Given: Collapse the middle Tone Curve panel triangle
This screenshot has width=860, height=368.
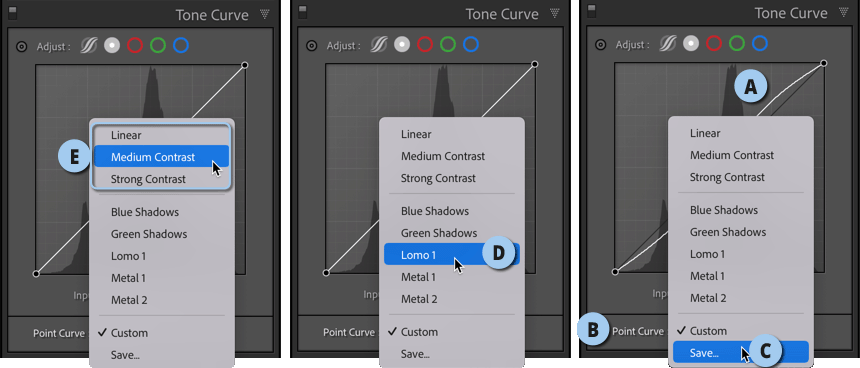Looking at the screenshot, I should (555, 13).
